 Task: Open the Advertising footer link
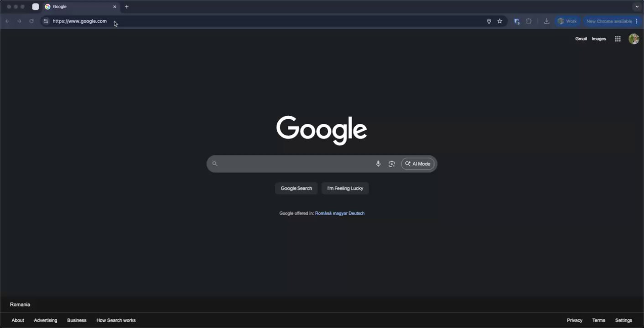pos(46,320)
